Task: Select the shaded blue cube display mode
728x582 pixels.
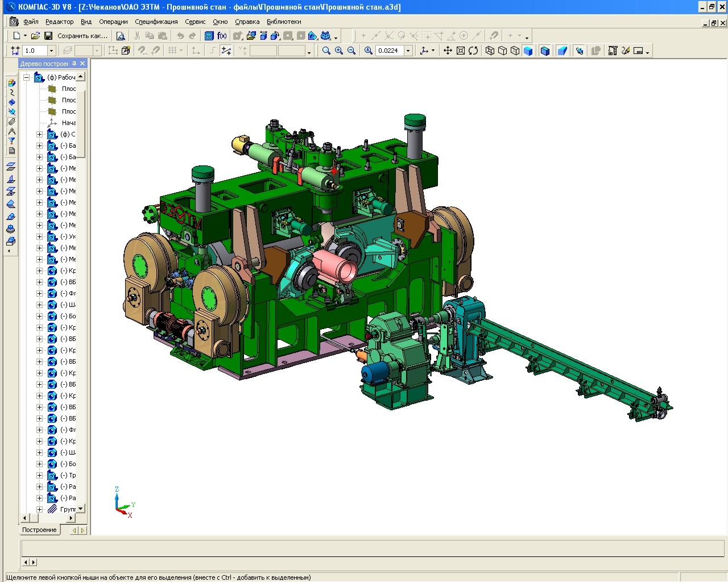Action: (528, 51)
